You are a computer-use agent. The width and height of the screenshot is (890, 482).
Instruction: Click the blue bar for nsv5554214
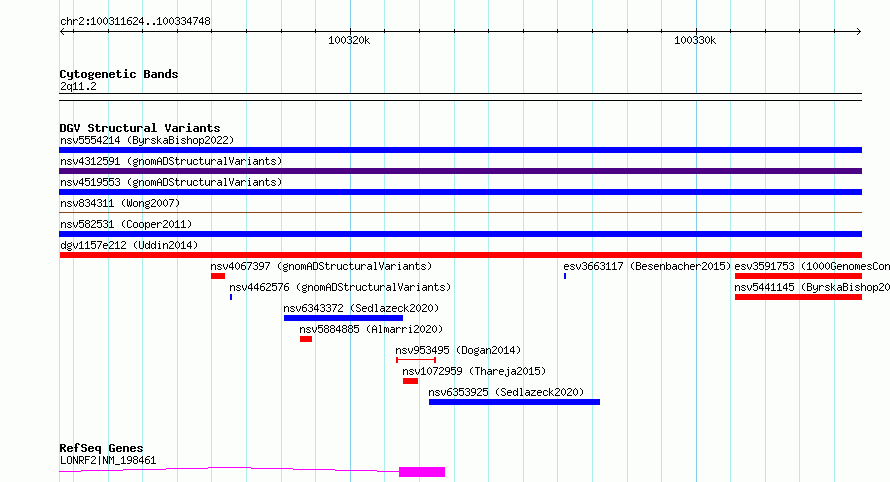coord(460,150)
